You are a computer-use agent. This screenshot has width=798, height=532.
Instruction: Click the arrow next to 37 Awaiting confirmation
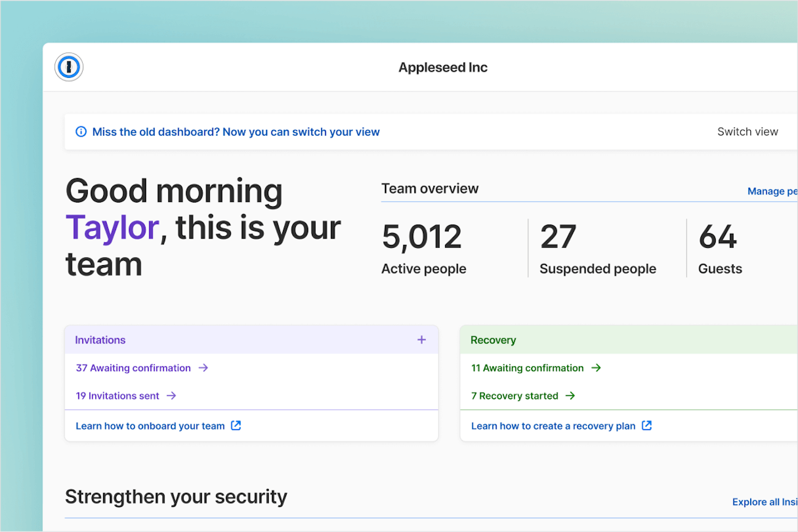(204, 368)
